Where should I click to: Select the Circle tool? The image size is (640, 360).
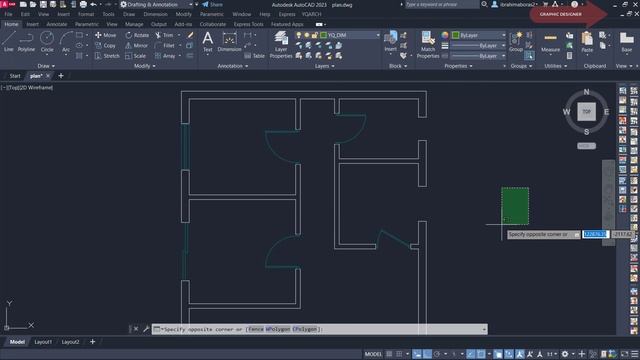pyautogui.click(x=47, y=41)
